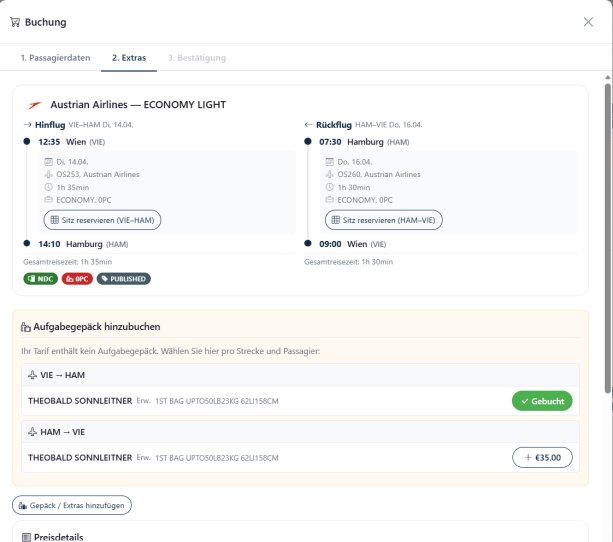Click the Austrian Airlines logo icon

coord(35,105)
